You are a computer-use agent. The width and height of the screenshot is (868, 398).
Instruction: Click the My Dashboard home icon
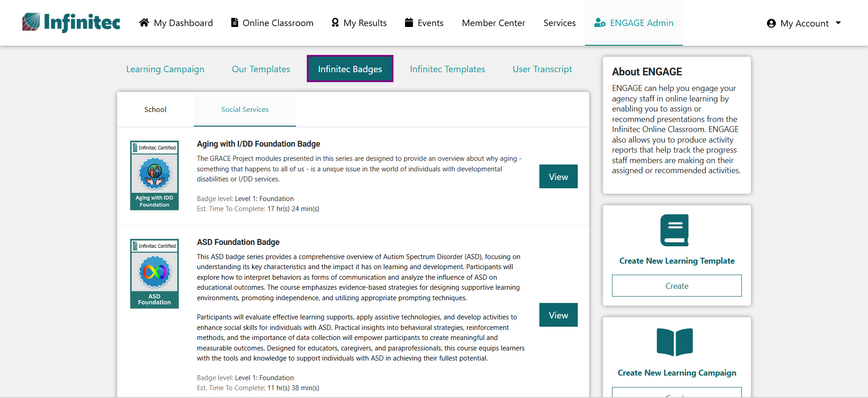pos(144,22)
